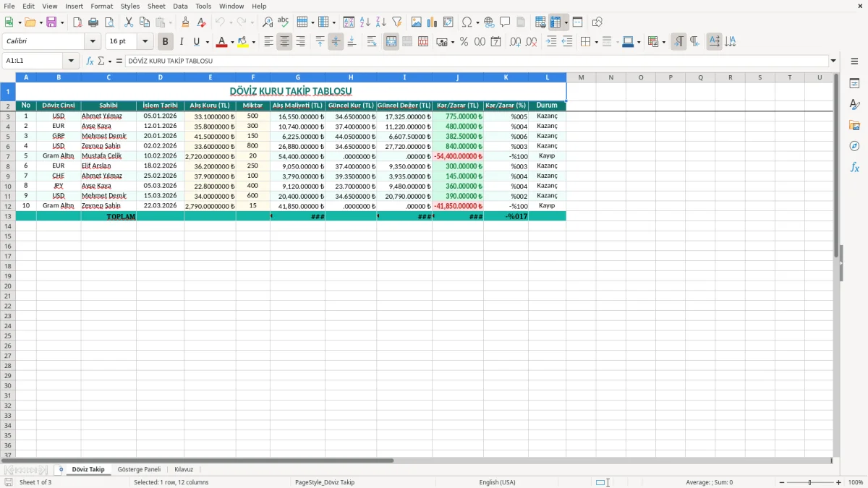Switch to the Gösterge Paneli sheet tab

[x=139, y=470]
